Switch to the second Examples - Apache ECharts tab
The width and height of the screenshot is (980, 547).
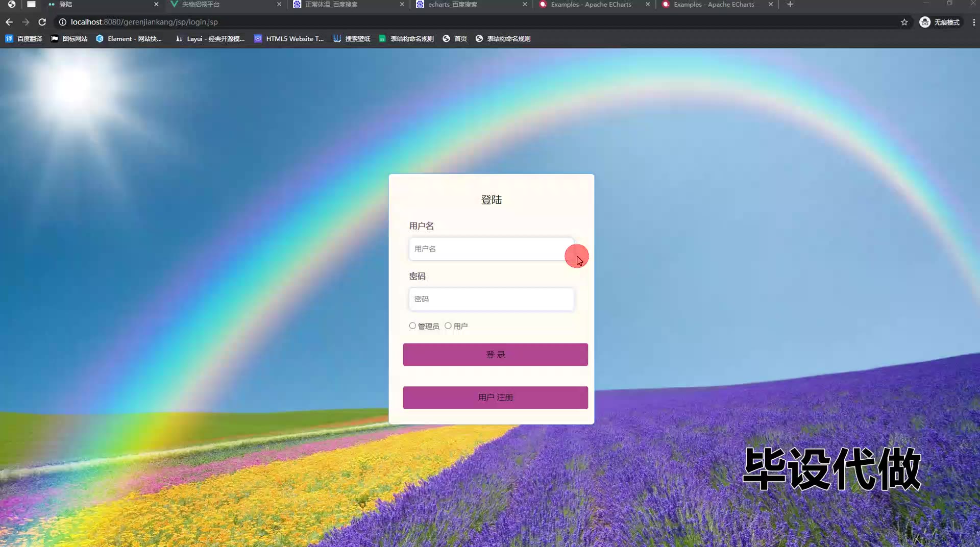click(x=717, y=5)
